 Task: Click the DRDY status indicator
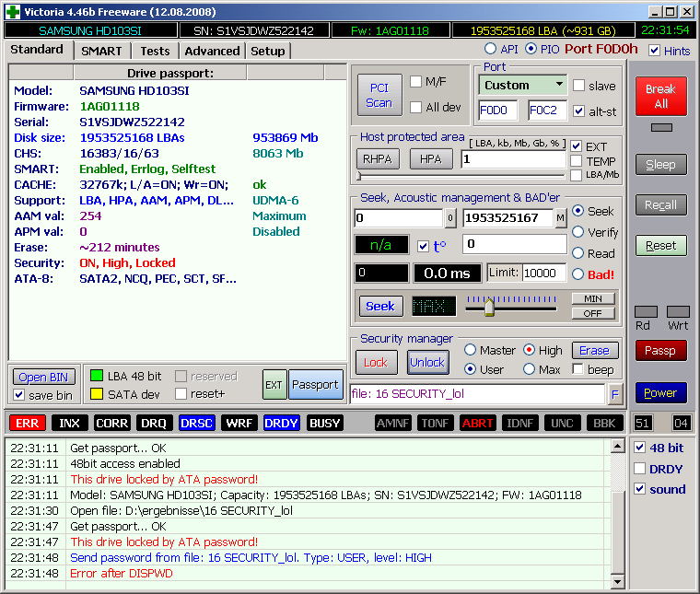click(281, 423)
